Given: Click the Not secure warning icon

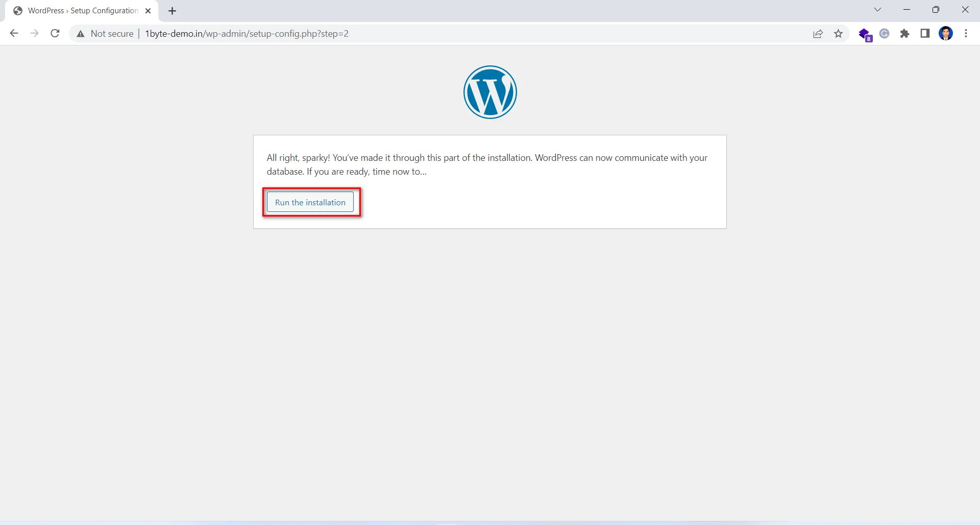Looking at the screenshot, I should click(81, 34).
